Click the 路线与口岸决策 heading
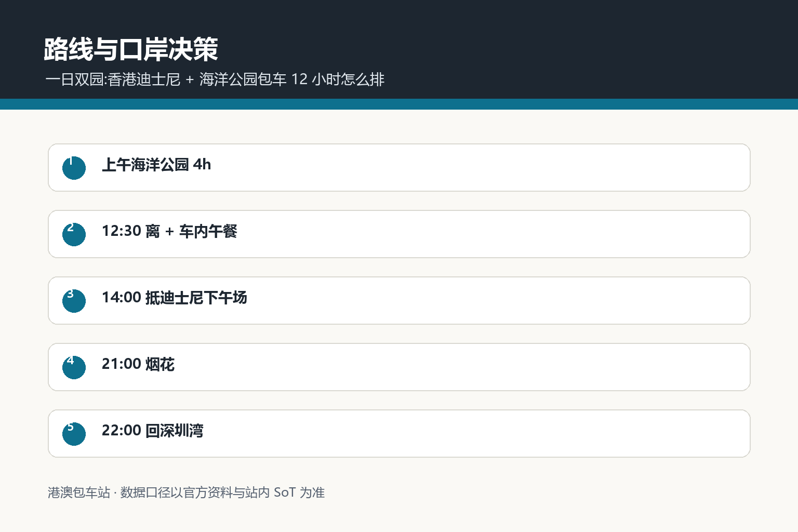The height and width of the screenshot is (532, 798). pos(131,49)
